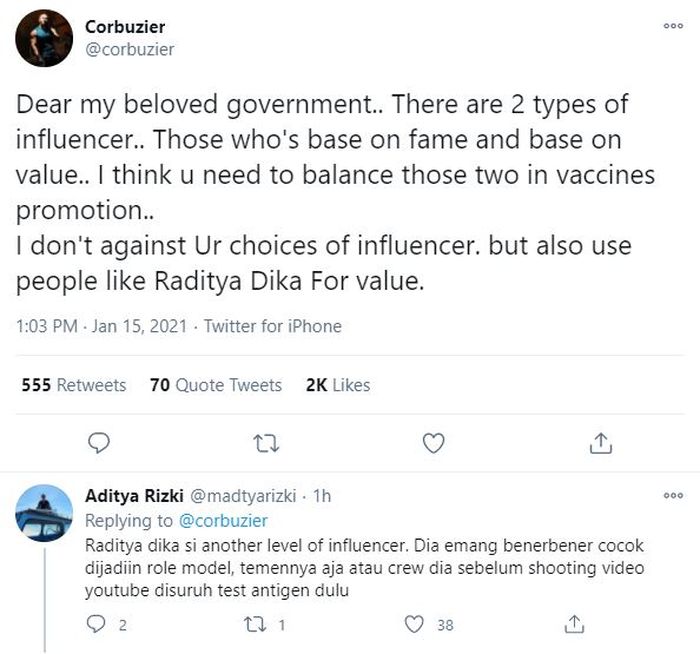
Task: View the 70 Quote Tweets
Action: [x=215, y=385]
